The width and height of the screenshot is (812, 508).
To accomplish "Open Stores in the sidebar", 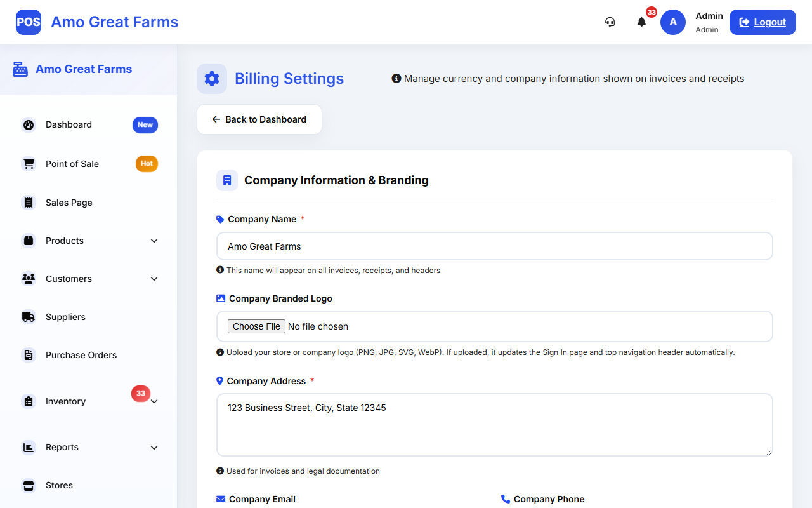I will [x=89, y=485].
